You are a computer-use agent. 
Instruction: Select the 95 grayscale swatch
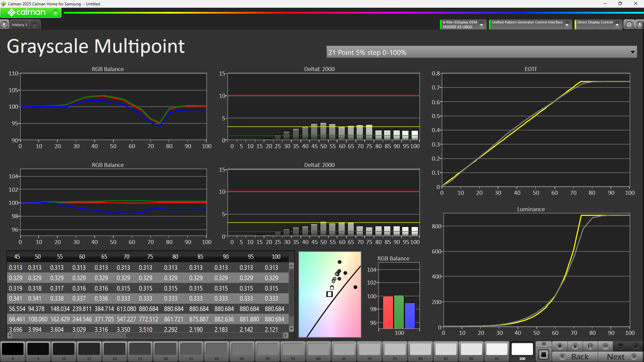[x=497, y=351]
